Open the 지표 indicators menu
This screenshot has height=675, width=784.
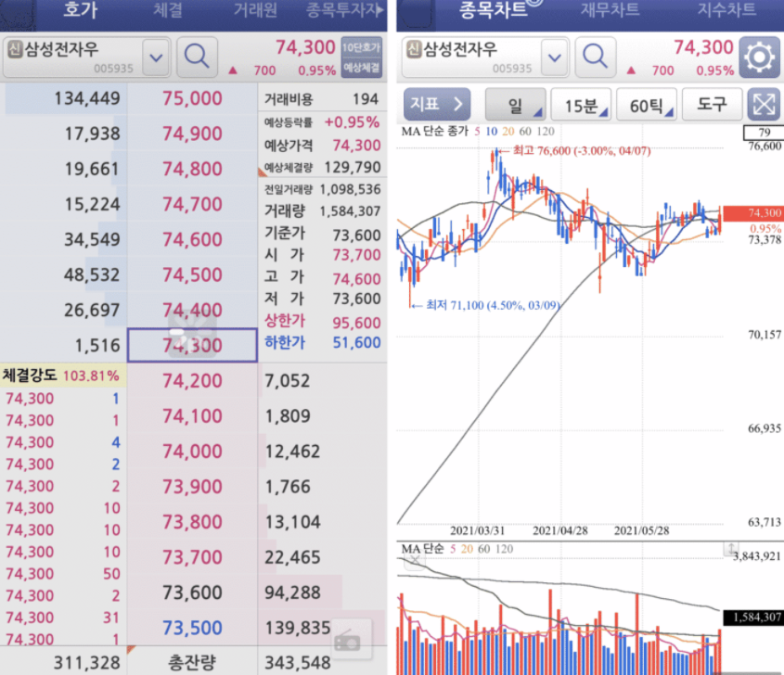point(436,104)
